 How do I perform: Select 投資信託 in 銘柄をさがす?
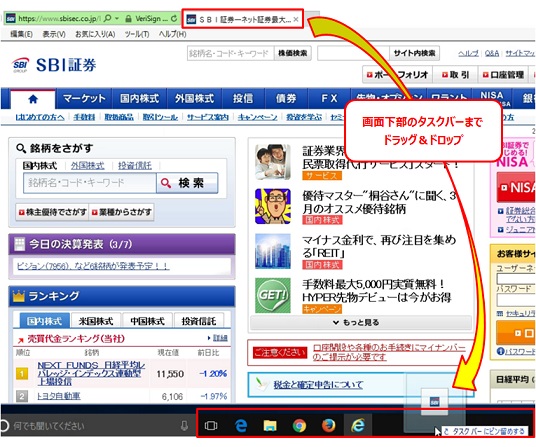[x=135, y=166]
